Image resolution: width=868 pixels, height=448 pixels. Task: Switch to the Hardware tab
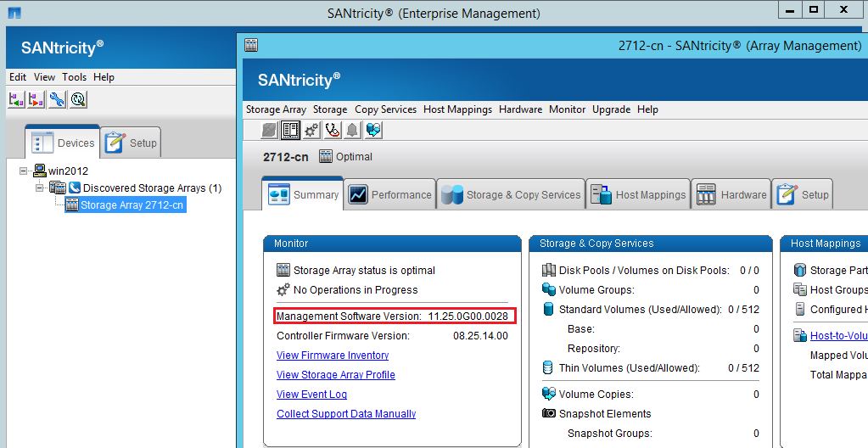732,195
